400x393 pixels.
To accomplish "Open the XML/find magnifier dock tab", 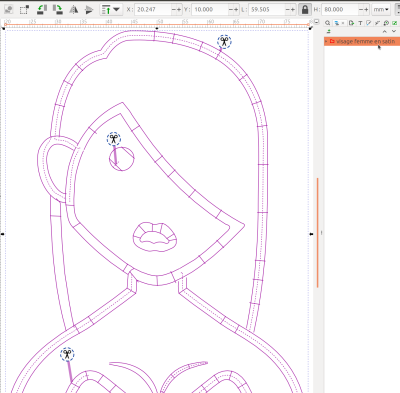I will [328, 23].
